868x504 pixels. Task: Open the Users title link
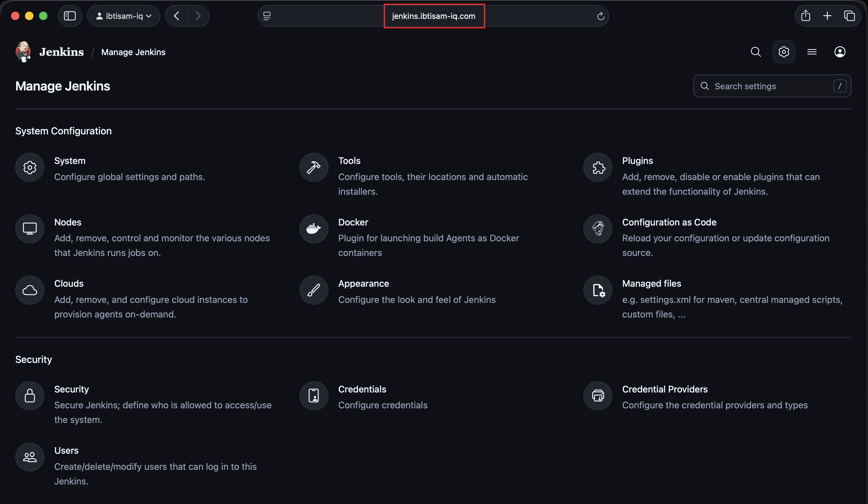66,451
